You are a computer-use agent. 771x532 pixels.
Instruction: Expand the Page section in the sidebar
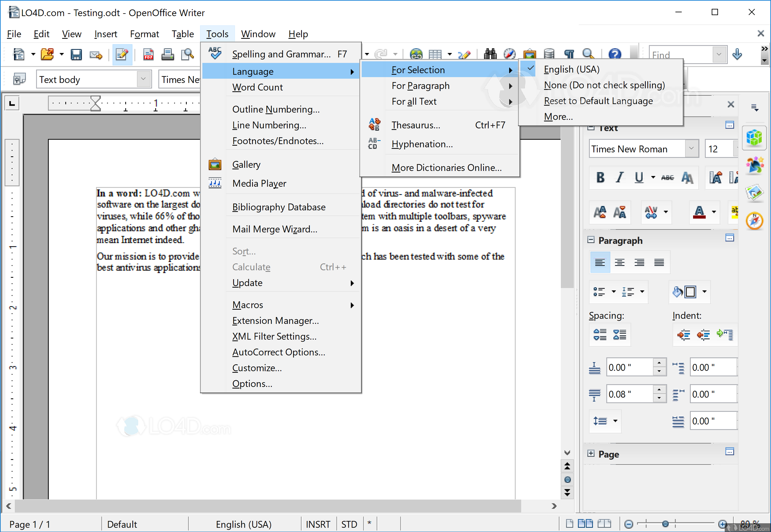[x=591, y=454]
